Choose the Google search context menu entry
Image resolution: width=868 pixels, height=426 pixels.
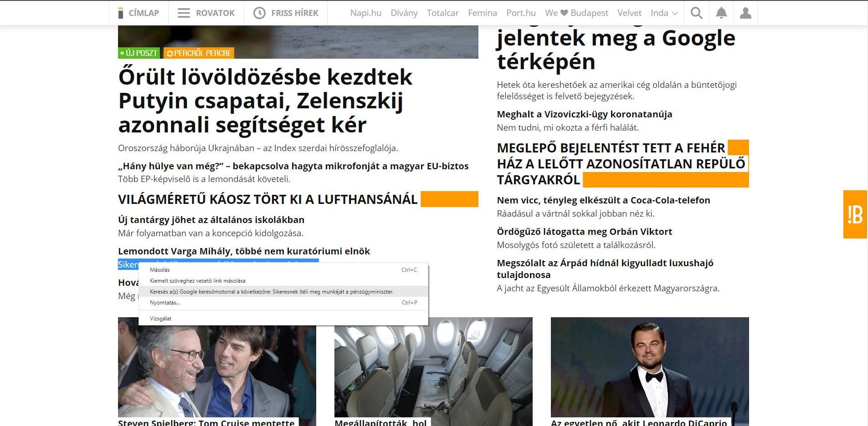(283, 292)
